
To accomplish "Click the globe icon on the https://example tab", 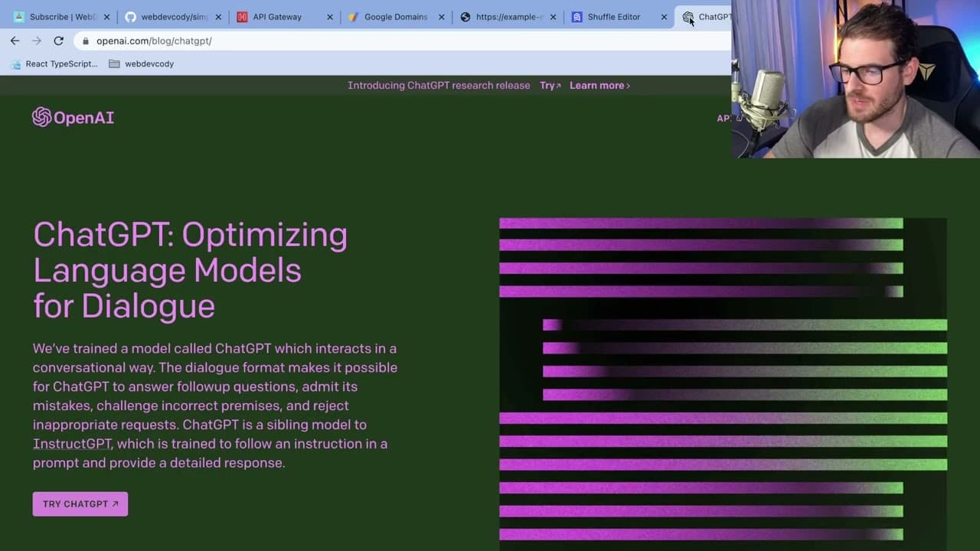I will [465, 17].
